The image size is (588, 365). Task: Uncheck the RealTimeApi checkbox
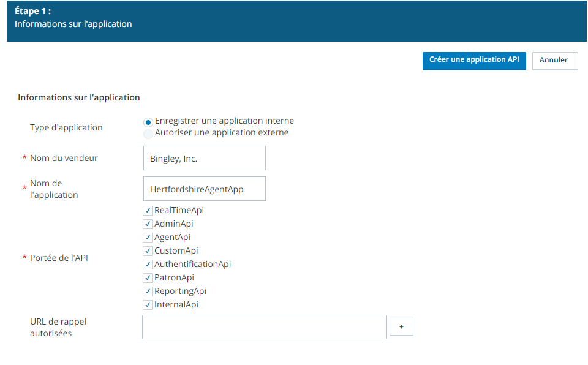pyautogui.click(x=148, y=211)
